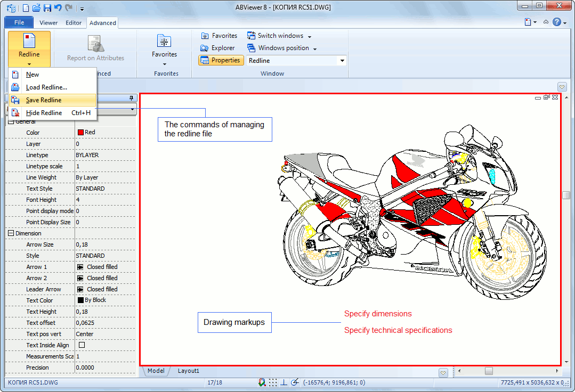This screenshot has height=392, width=575.
Task: Click the Hide Redline icon in menu
Action: (x=15, y=113)
